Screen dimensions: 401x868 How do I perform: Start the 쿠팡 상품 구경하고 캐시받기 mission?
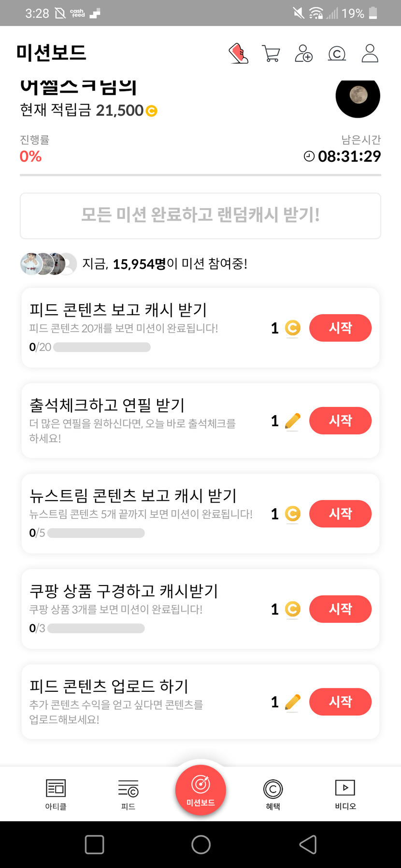pos(340,609)
